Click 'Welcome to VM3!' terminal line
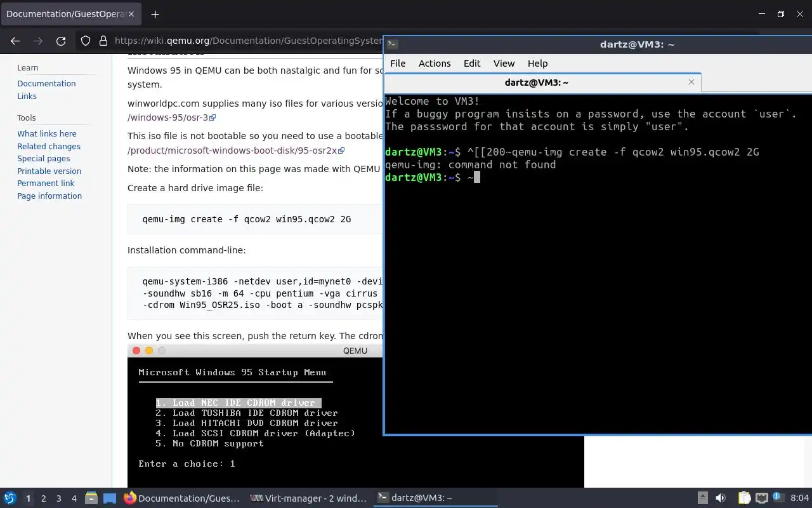 pos(432,101)
